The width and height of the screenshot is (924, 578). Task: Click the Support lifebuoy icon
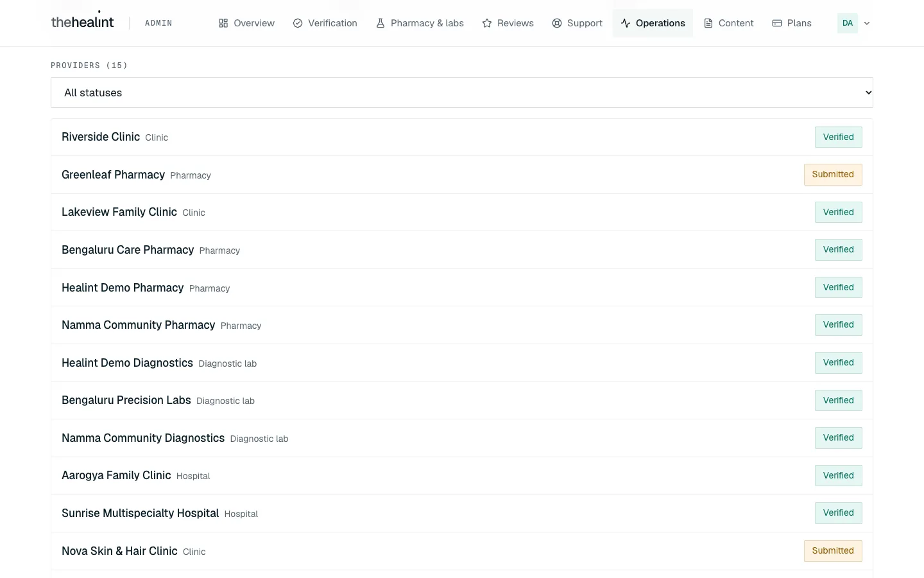point(557,23)
